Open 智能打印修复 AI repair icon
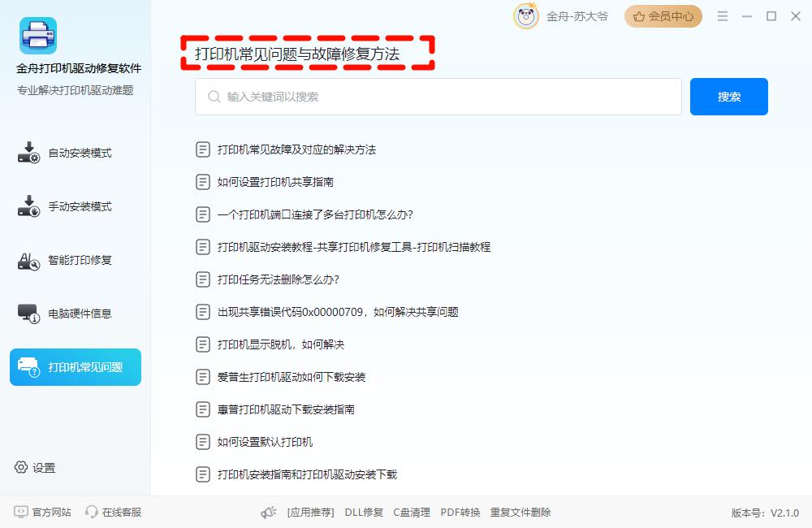This screenshot has width=812, height=528. (28, 261)
